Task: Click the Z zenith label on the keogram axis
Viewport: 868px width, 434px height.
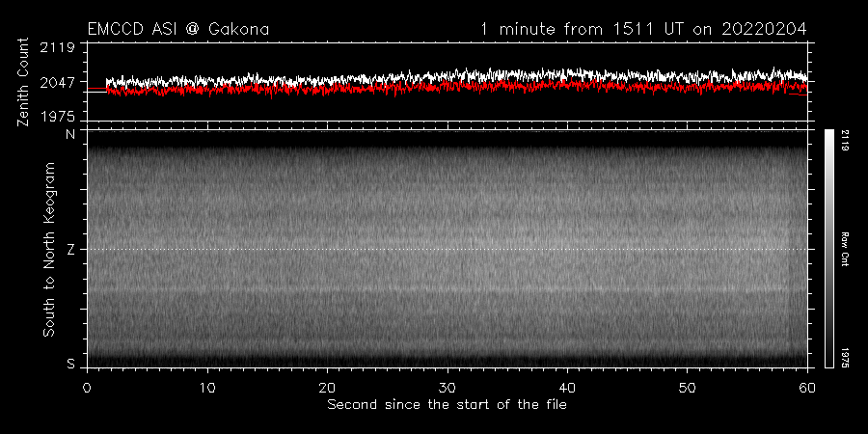Action: tap(70, 250)
